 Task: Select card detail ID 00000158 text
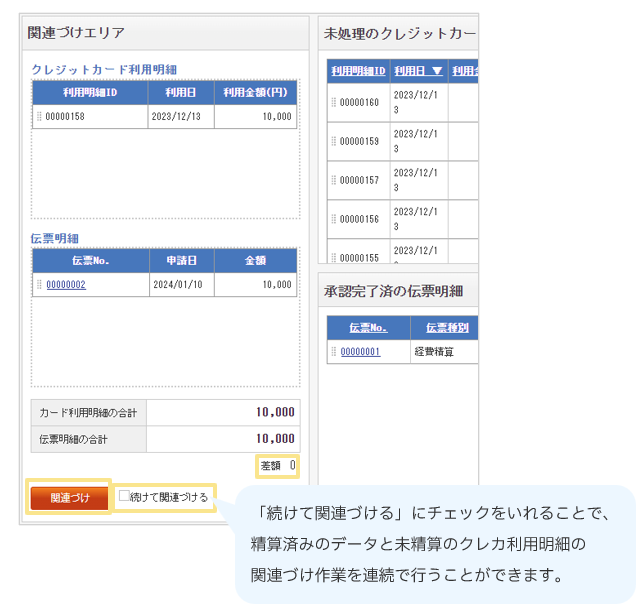(65, 117)
